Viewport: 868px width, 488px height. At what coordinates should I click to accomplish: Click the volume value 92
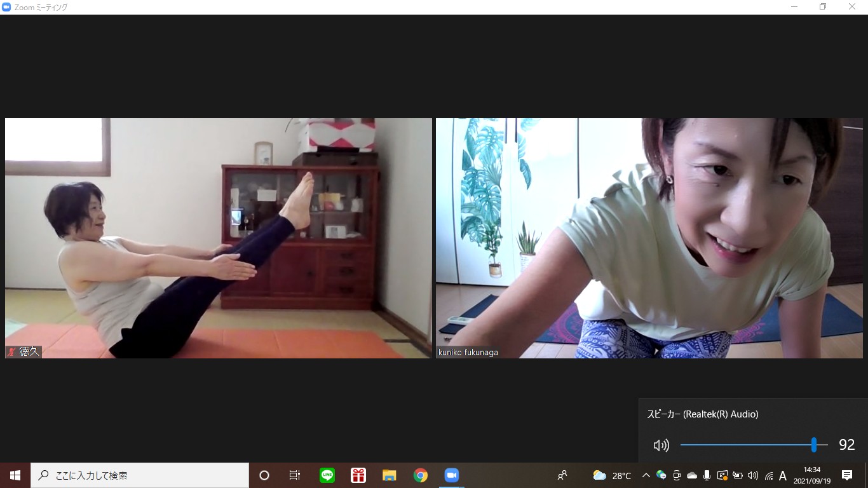847,445
